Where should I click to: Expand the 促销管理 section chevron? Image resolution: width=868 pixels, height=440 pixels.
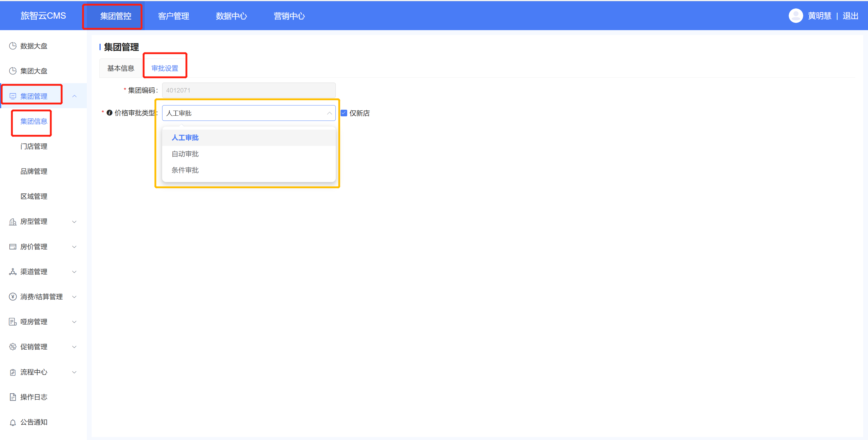pos(74,347)
